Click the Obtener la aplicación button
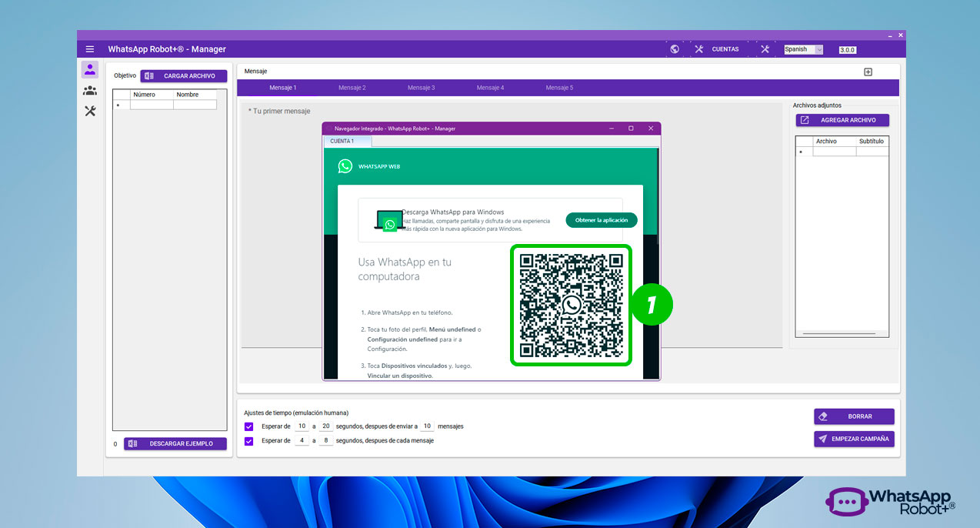This screenshot has height=528, width=980. [x=602, y=220]
